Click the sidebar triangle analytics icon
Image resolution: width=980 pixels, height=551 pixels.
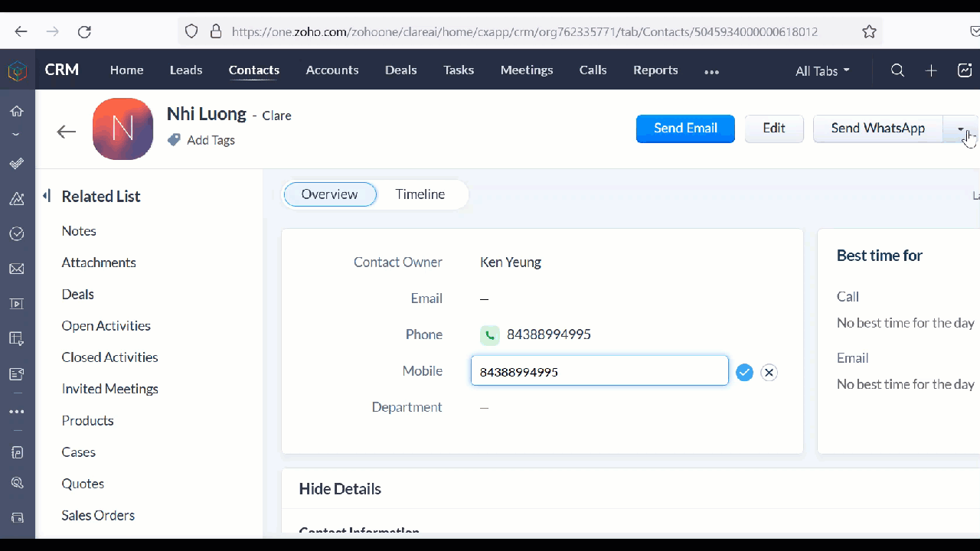pos(17,199)
